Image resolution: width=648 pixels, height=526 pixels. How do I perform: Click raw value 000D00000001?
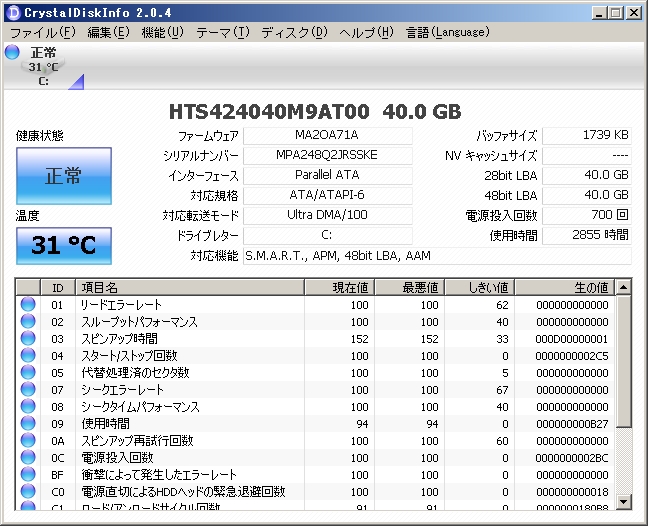[572, 339]
